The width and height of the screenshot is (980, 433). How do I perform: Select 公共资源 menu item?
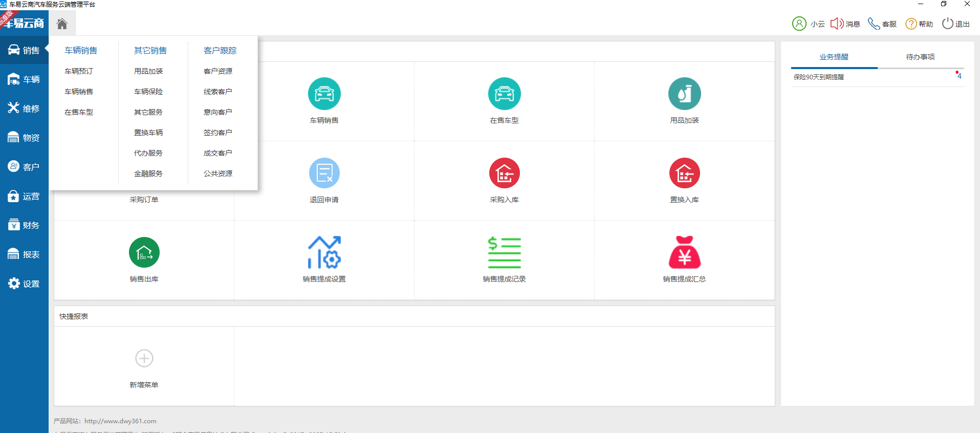(x=218, y=174)
